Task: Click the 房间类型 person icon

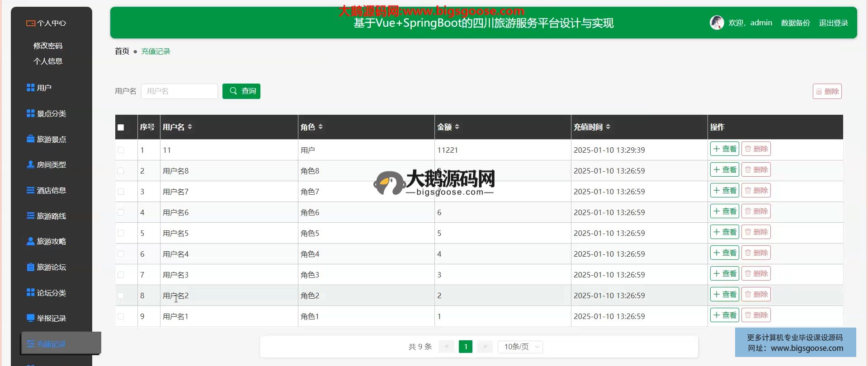Action: coord(30,164)
